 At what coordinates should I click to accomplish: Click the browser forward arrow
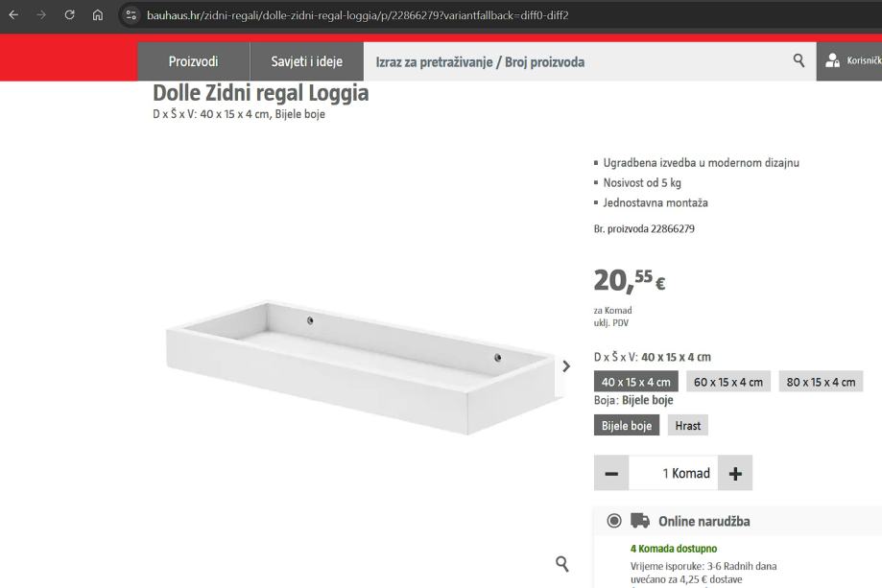coord(41,15)
